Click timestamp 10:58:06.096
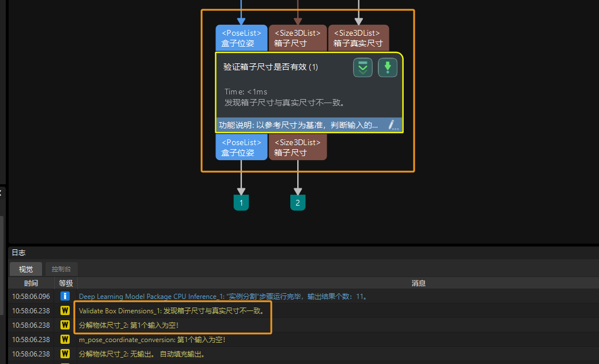This screenshot has width=599, height=364. pos(31,297)
